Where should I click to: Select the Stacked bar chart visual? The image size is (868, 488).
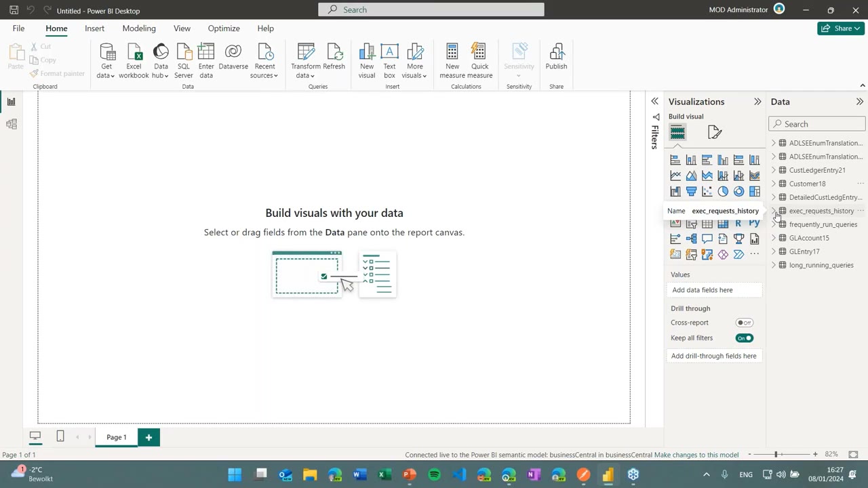pos(675,160)
